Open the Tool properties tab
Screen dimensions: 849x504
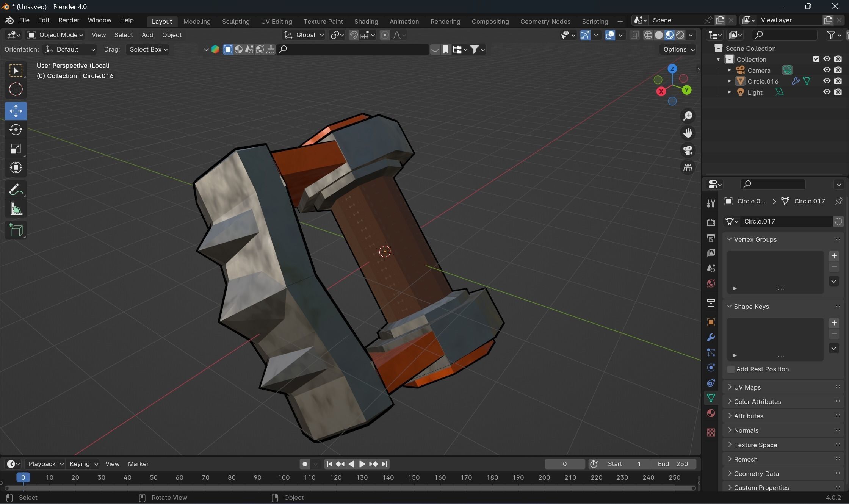[711, 203]
